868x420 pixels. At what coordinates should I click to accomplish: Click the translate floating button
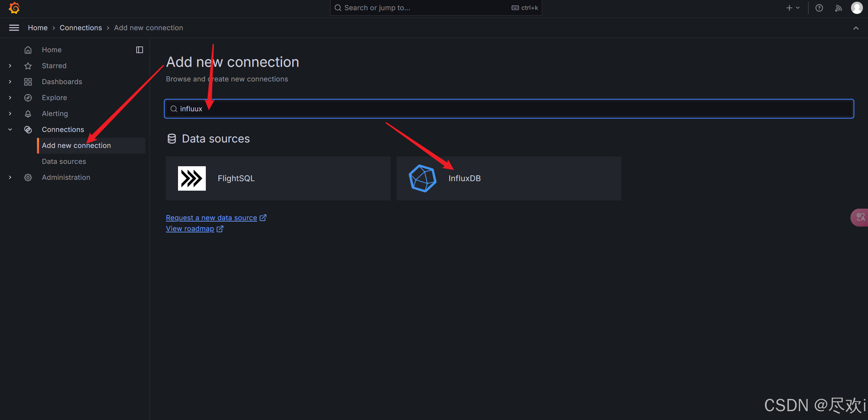tap(860, 217)
